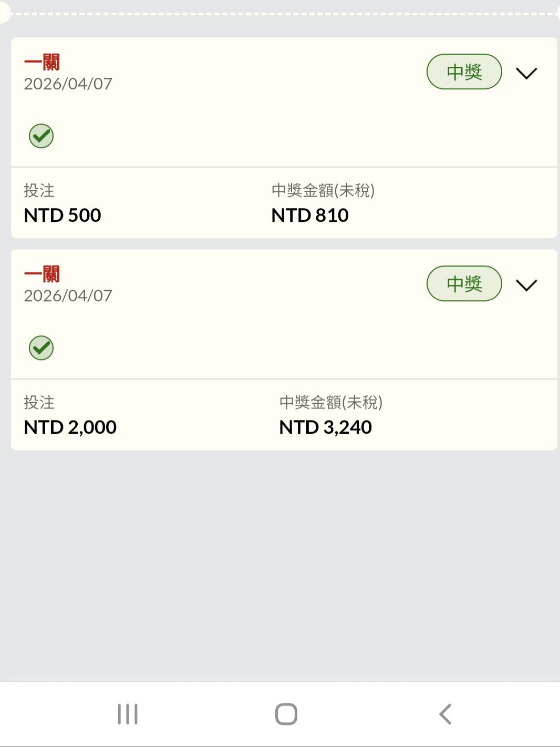Select the winning amount NTD 810

point(310,215)
